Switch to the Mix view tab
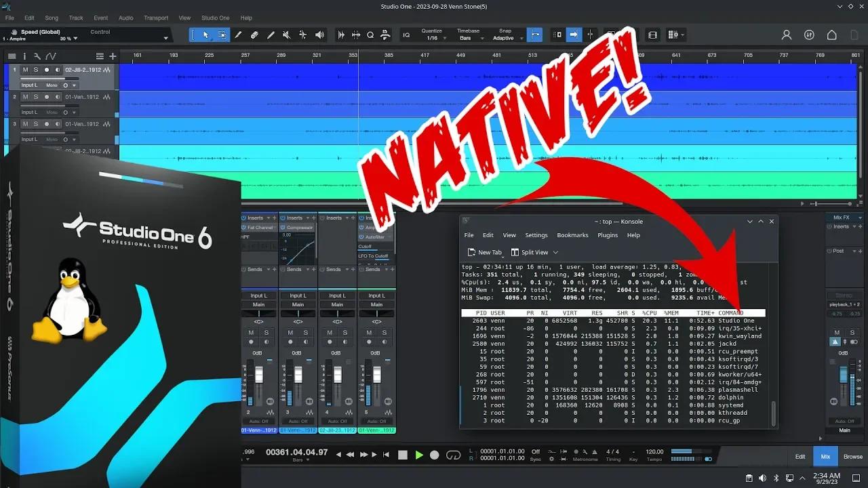868x488 pixels. pos(825,457)
